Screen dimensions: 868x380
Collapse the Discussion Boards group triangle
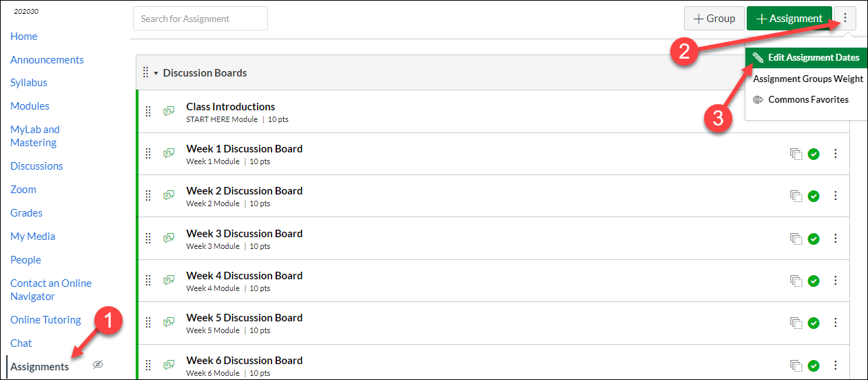156,73
